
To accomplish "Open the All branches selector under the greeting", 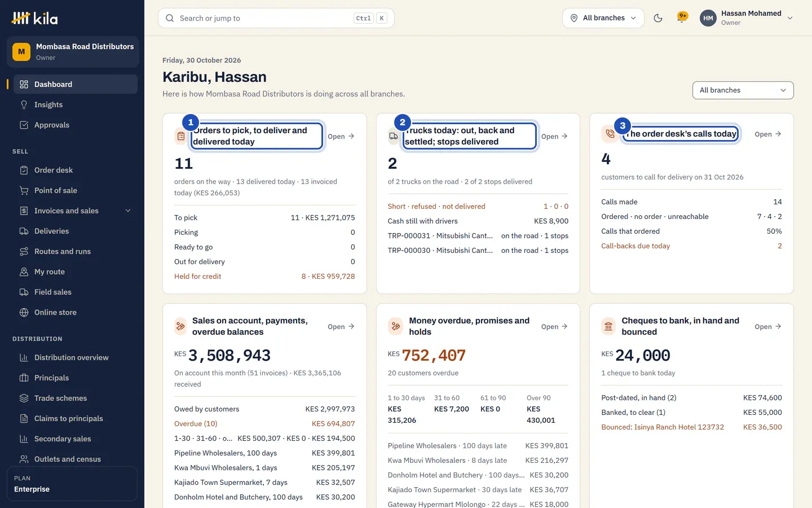I will coord(743,90).
